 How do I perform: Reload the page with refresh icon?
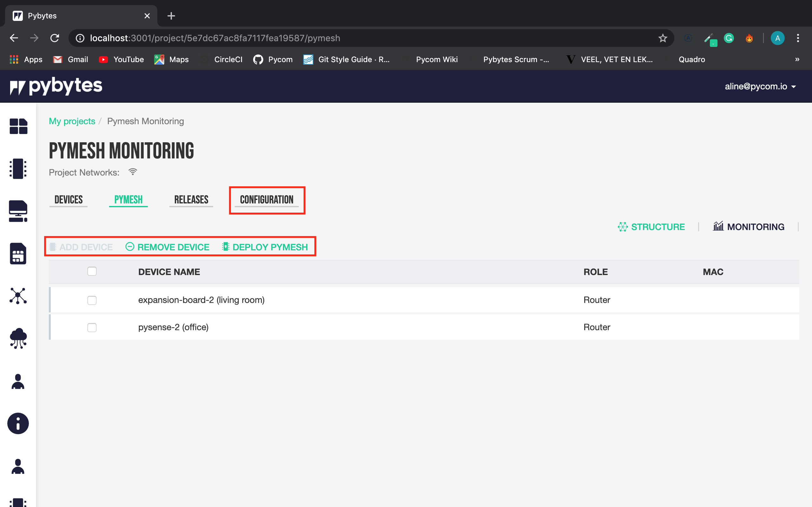[x=55, y=38]
